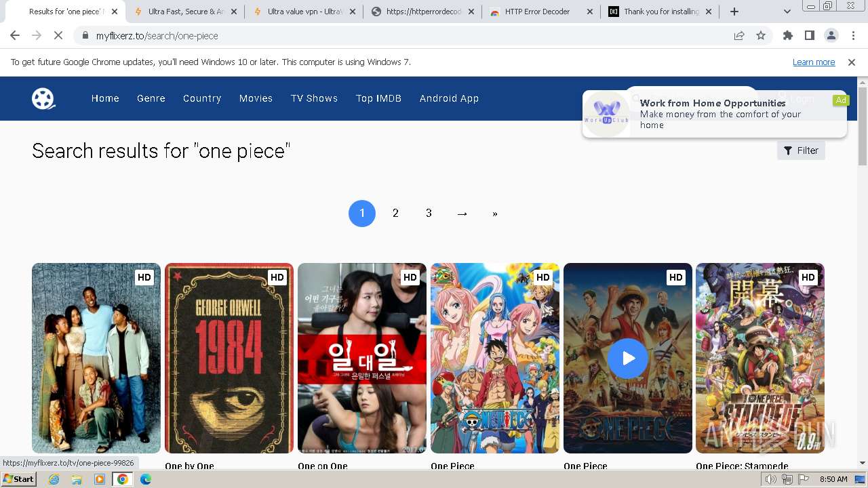Dismiss the Chrome update notification bar

[852, 62]
